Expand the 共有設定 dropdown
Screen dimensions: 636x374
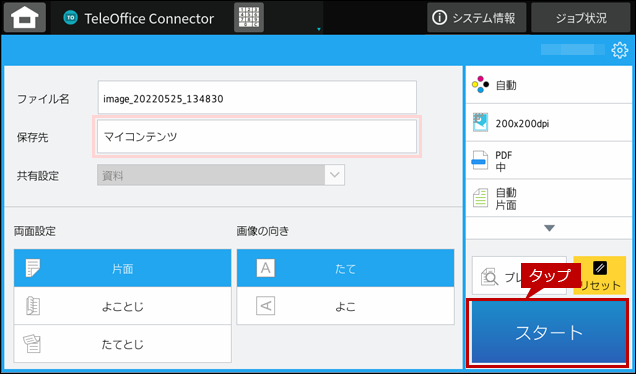coord(221,175)
